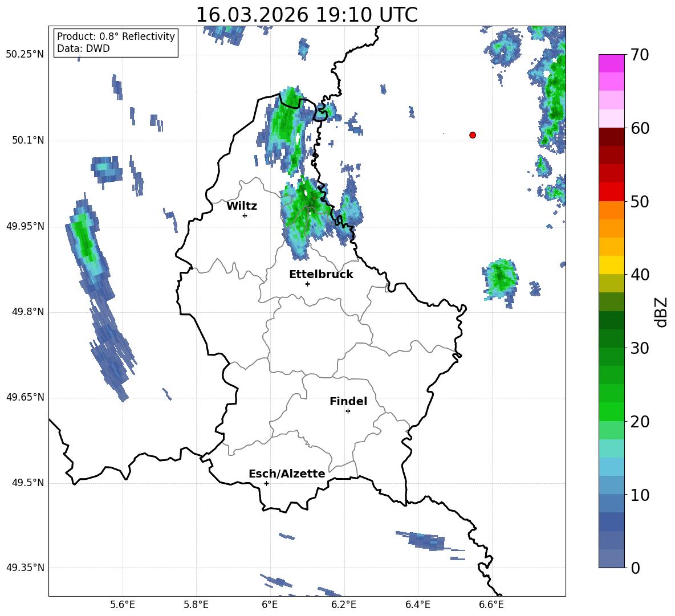Click the 49.65°N latitude label
Viewport: 675px width, 616px height.
click(x=25, y=397)
